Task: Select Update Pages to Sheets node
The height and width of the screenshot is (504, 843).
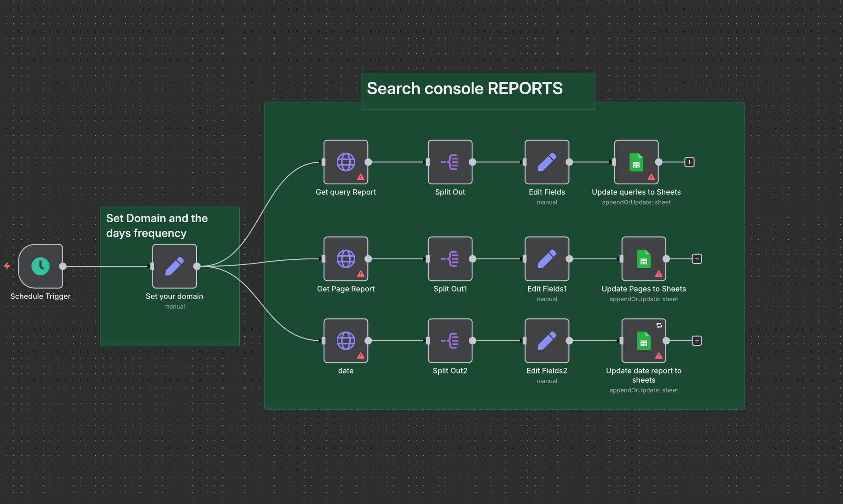Action: click(x=643, y=259)
